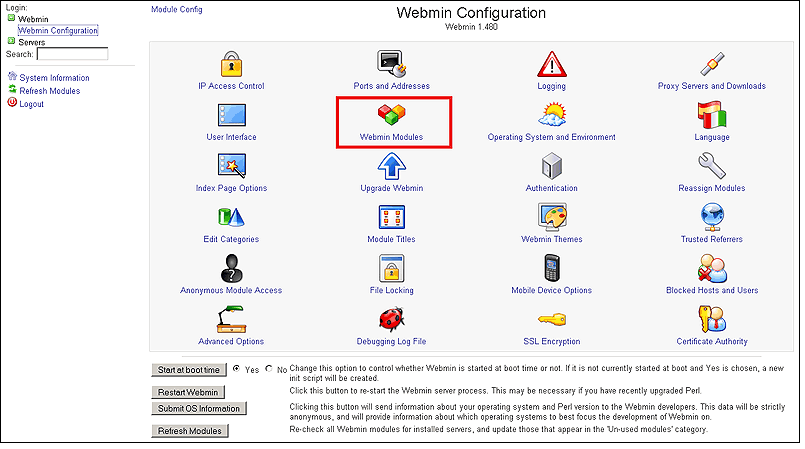Screen dimensions: 805x449
Task: Click the Language text link
Action: pyautogui.click(x=712, y=138)
